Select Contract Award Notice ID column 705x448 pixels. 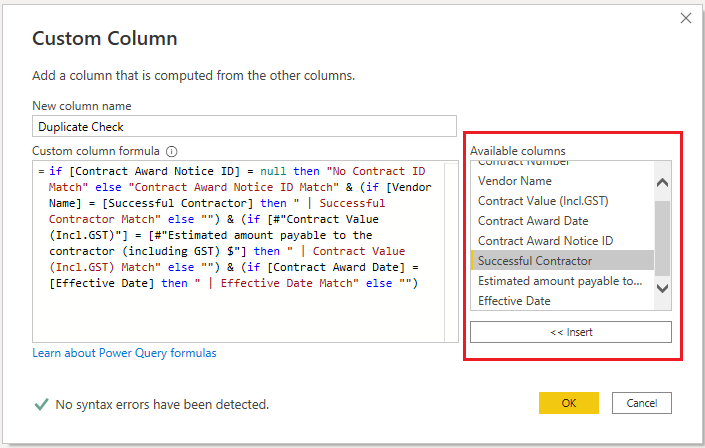click(x=562, y=241)
